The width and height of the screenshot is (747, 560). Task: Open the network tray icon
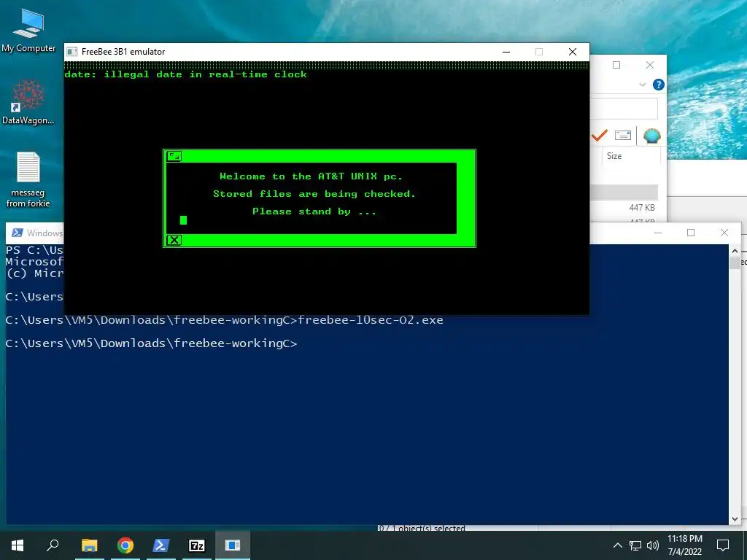(x=635, y=545)
